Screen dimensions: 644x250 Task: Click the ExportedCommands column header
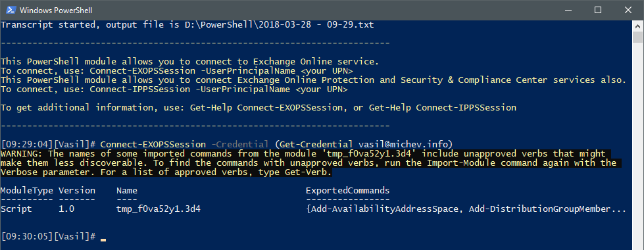[x=348, y=191]
